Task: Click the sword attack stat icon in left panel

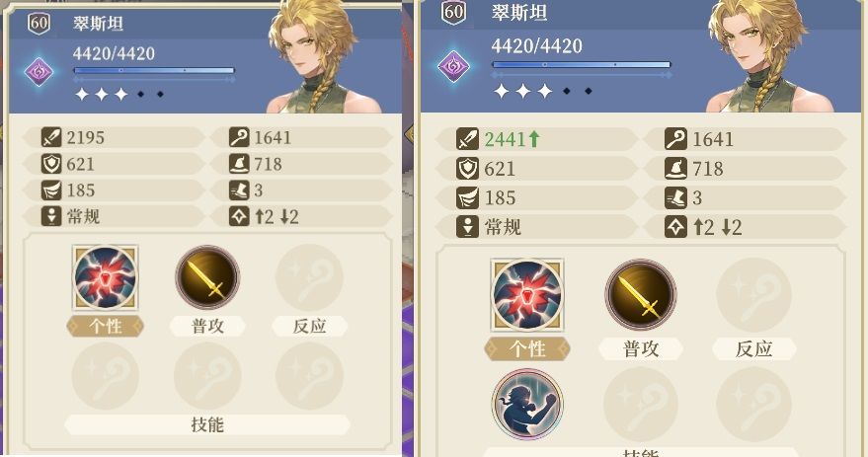Action: (51, 138)
